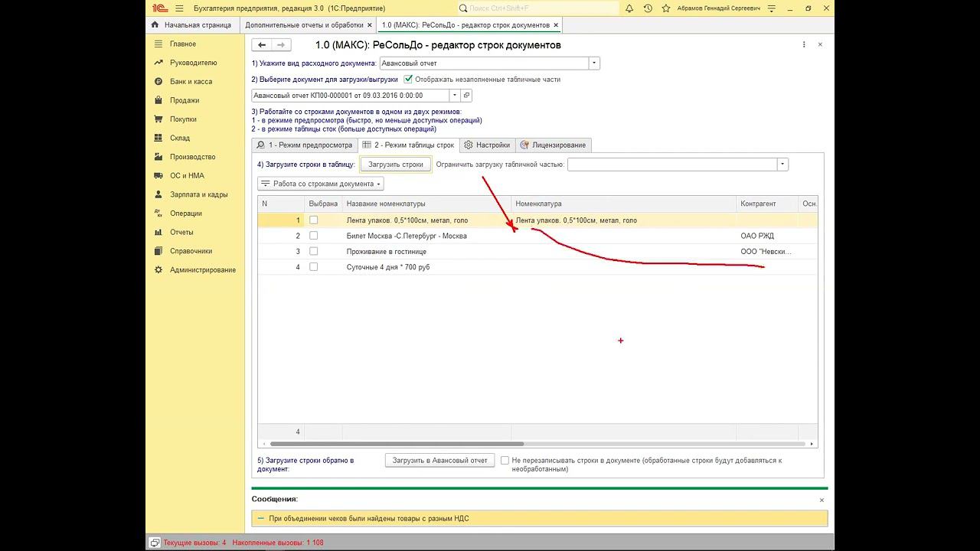Expand the document type dropdown Авансовый отчет

click(594, 64)
